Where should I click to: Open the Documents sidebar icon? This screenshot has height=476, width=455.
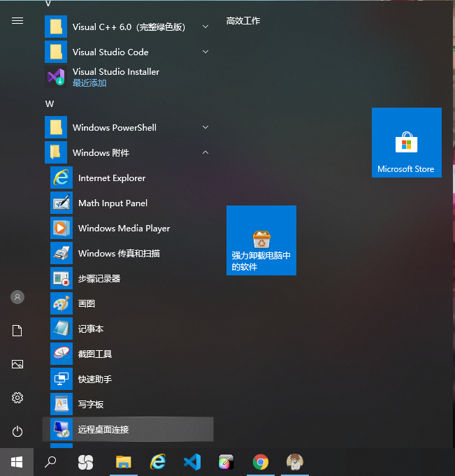(17, 331)
